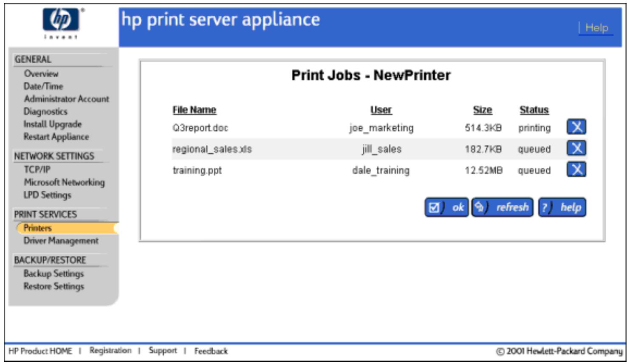Click user joe_marketing
627x364 pixels.
381,128
